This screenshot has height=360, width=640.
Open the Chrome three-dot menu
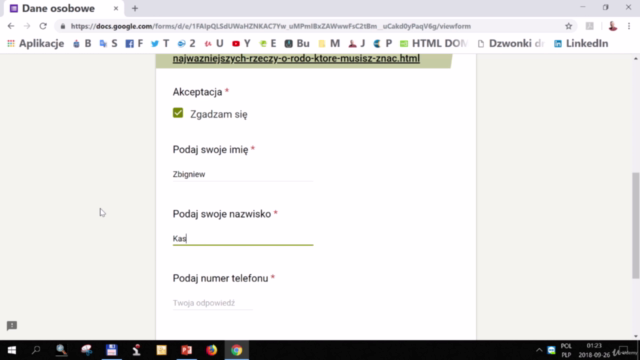point(629,26)
